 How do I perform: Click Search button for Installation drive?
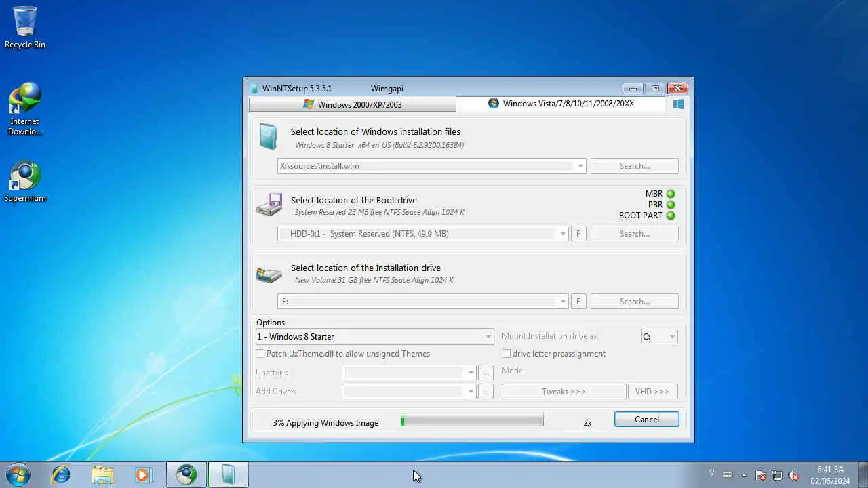coord(635,302)
